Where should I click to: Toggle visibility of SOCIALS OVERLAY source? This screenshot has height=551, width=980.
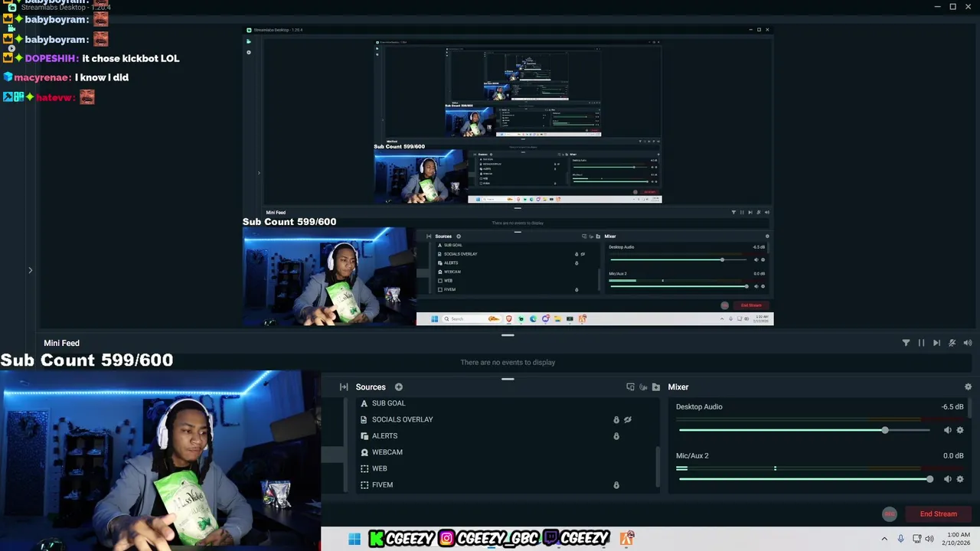628,419
